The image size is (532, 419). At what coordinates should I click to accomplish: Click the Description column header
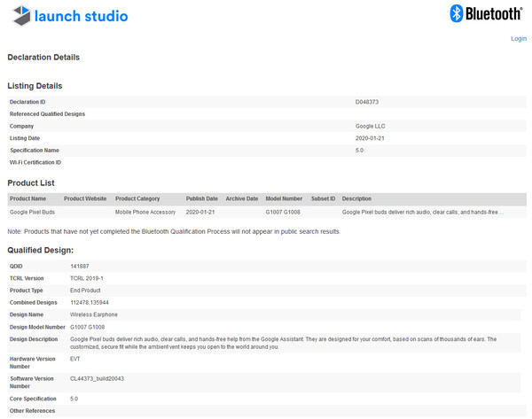[x=356, y=198]
